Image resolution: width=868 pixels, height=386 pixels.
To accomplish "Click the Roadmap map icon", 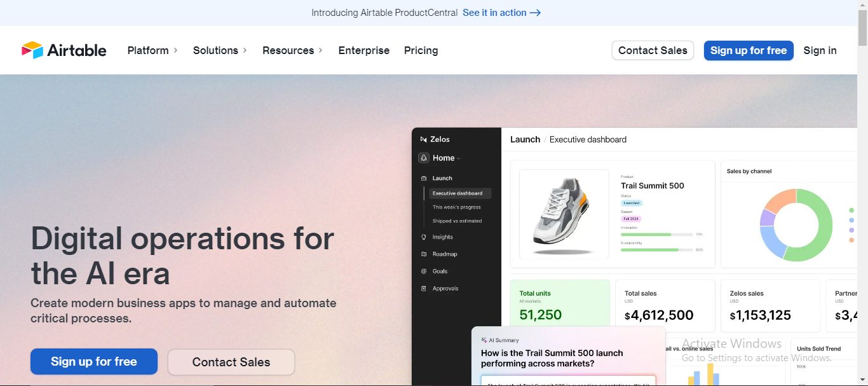I will point(424,254).
